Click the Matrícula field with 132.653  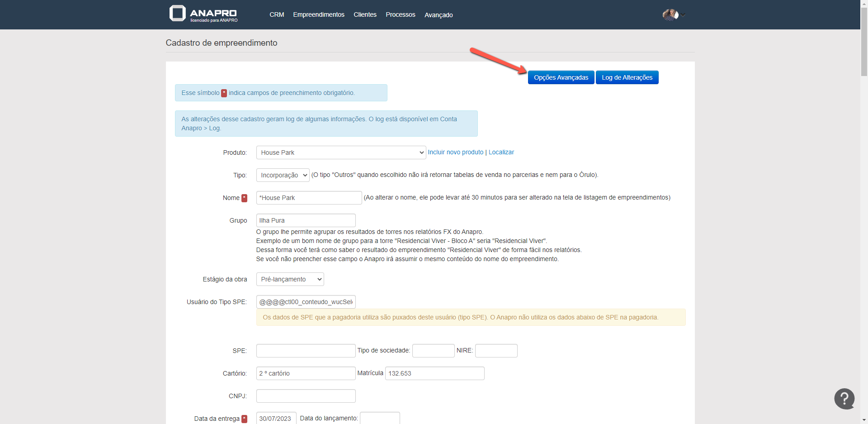pyautogui.click(x=434, y=373)
